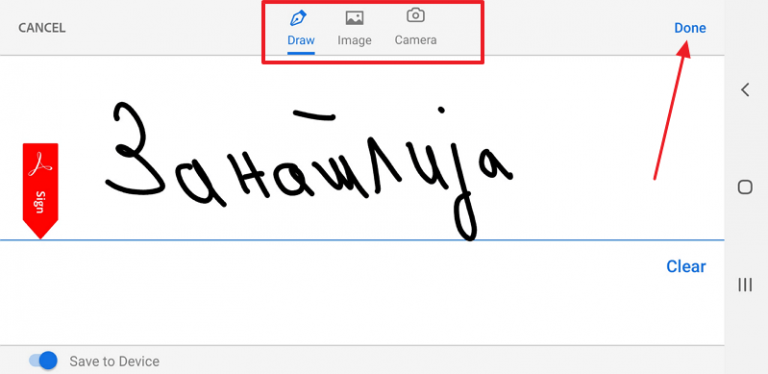Viewport: 768px width, 374px height.
Task: Choose the Image picture icon
Action: click(354, 19)
